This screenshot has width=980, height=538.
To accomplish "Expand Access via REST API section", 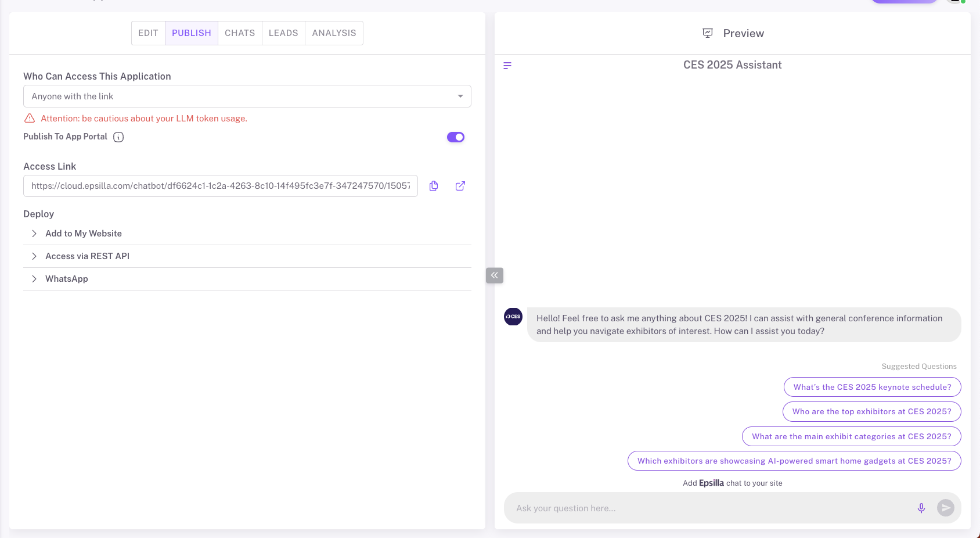I will click(x=87, y=256).
